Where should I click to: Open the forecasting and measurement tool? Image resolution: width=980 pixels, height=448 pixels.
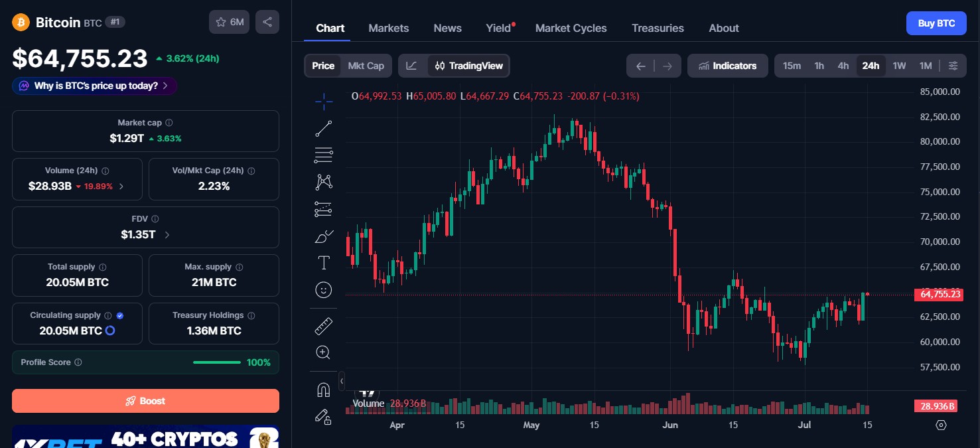(x=324, y=209)
